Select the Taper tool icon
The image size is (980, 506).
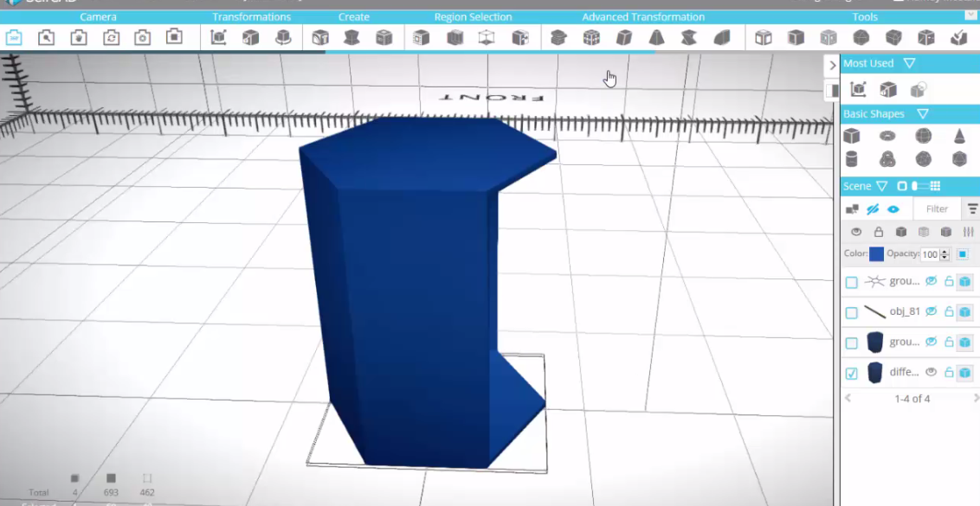point(656,37)
